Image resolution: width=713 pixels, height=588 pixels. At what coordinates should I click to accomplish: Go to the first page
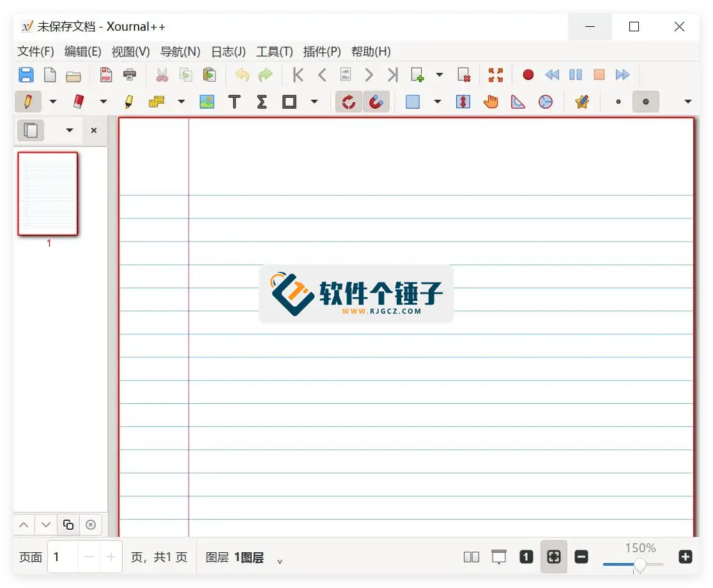point(298,75)
